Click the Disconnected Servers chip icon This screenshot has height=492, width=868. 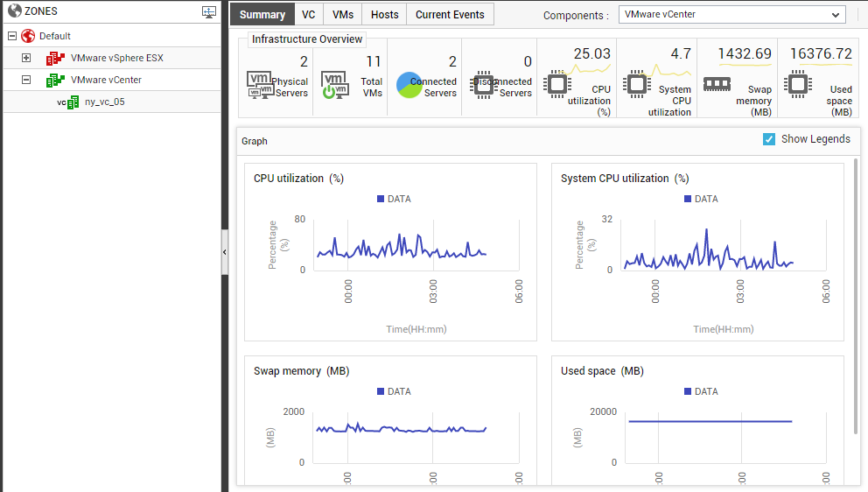[484, 85]
